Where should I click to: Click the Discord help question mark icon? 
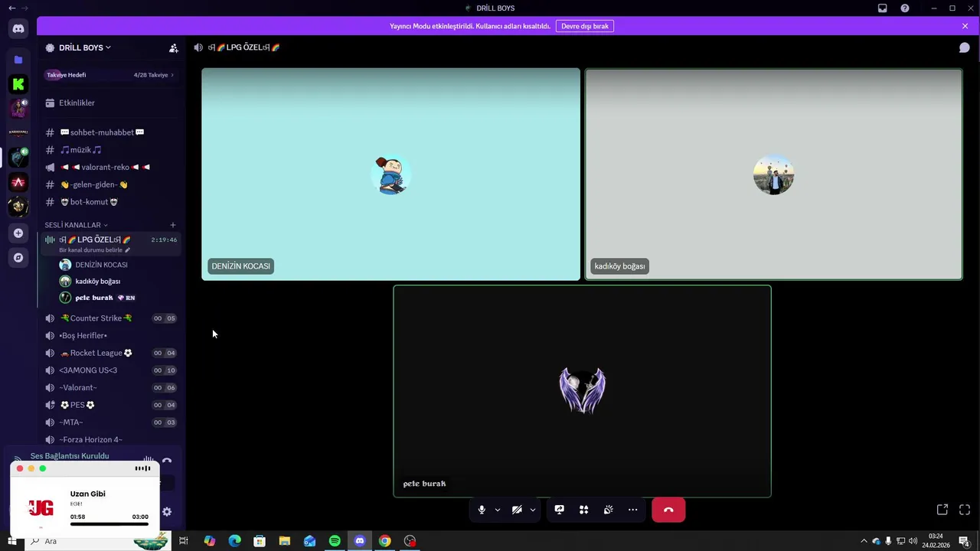tap(905, 8)
